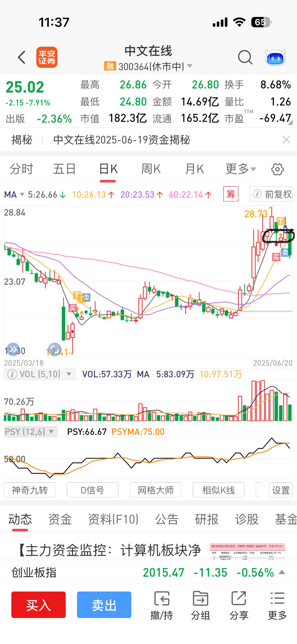Tap the blue 卖 marker near latest candle
Image resolution: width=297 pixels, height=644 pixels.
coord(285,252)
